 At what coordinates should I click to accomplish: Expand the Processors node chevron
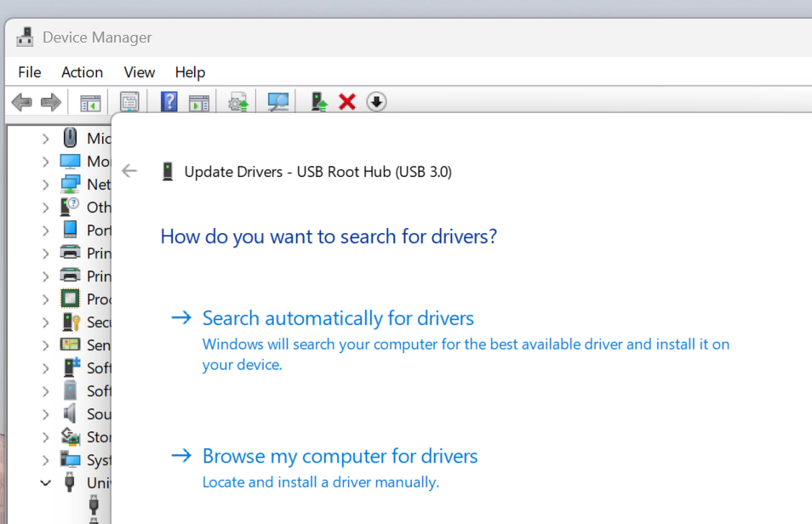[x=45, y=299]
